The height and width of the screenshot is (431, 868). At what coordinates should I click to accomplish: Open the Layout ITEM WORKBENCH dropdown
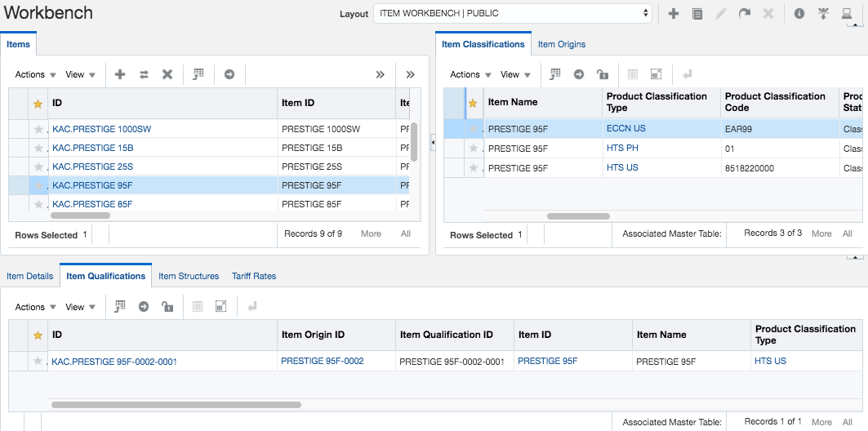(x=512, y=13)
